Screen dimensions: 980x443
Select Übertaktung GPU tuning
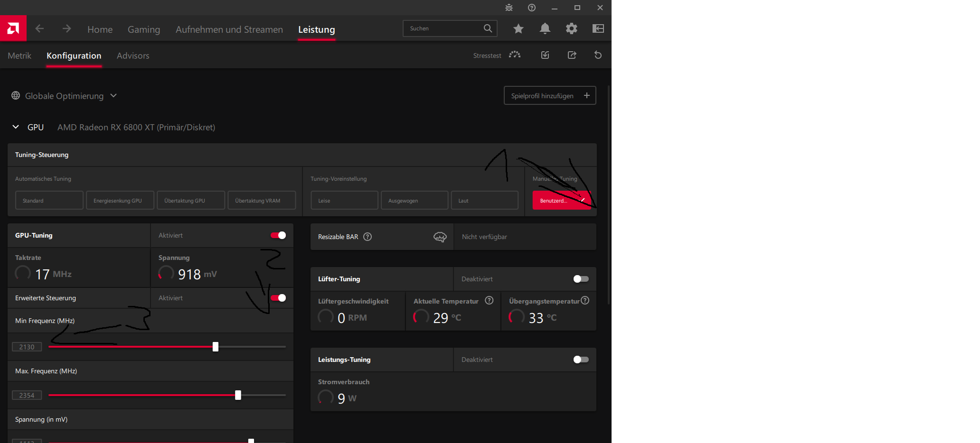point(191,200)
